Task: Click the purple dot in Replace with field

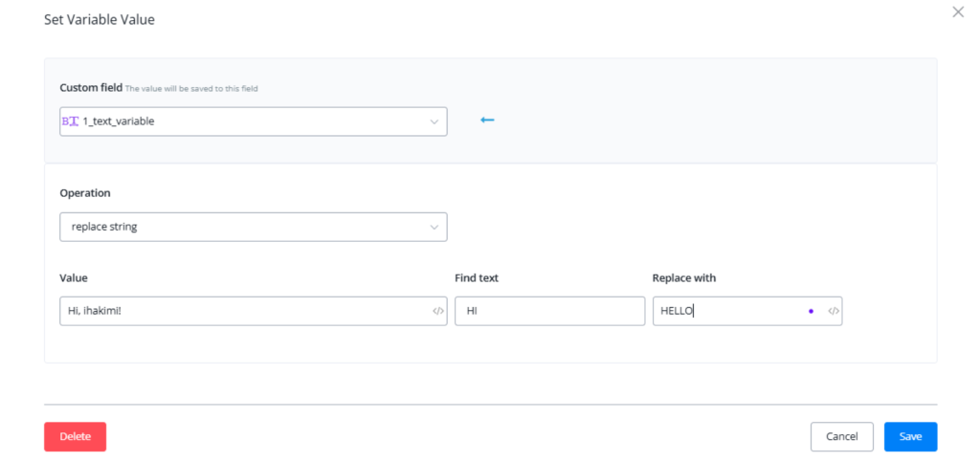Action: coord(811,311)
